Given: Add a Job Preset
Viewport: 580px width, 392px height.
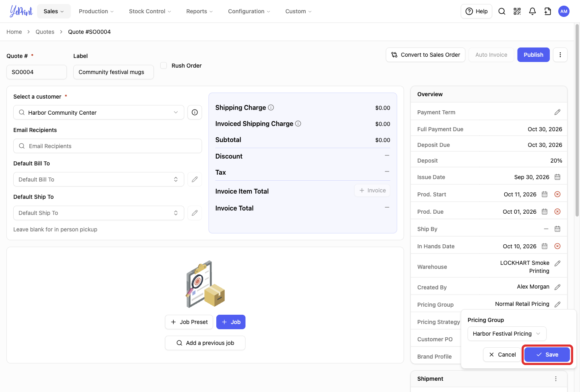Looking at the screenshot, I should point(189,322).
